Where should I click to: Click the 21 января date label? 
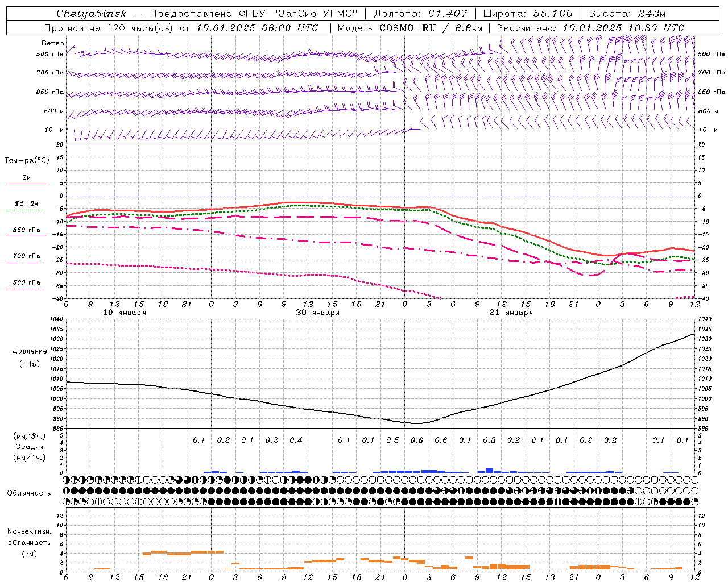pos(511,313)
